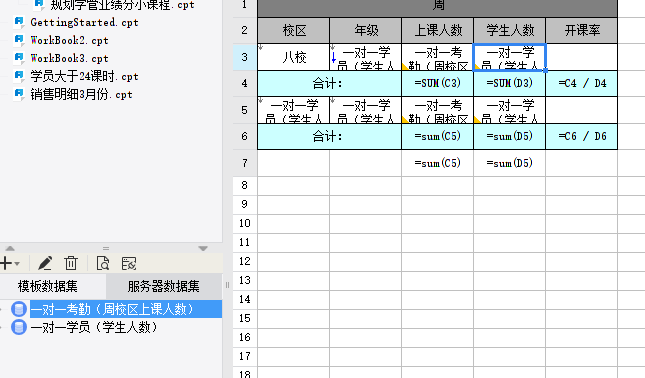Select cell =C6 / D6
The width and height of the screenshot is (645, 378).
click(581, 137)
